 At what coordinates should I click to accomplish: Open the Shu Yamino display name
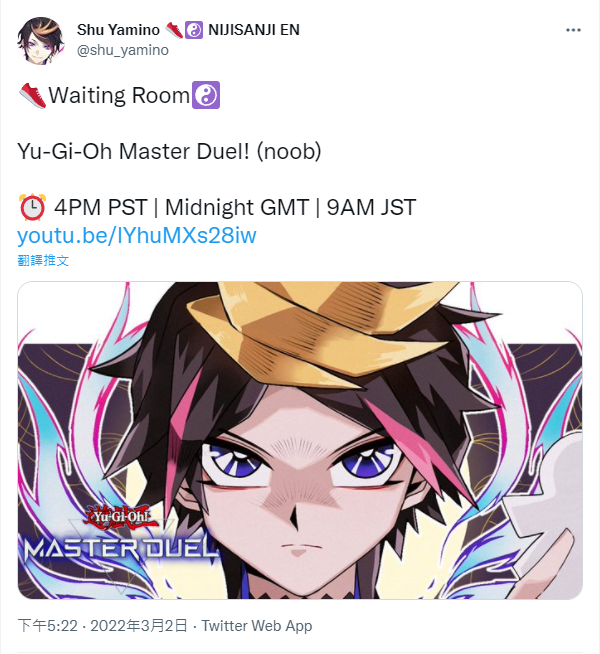(118, 30)
